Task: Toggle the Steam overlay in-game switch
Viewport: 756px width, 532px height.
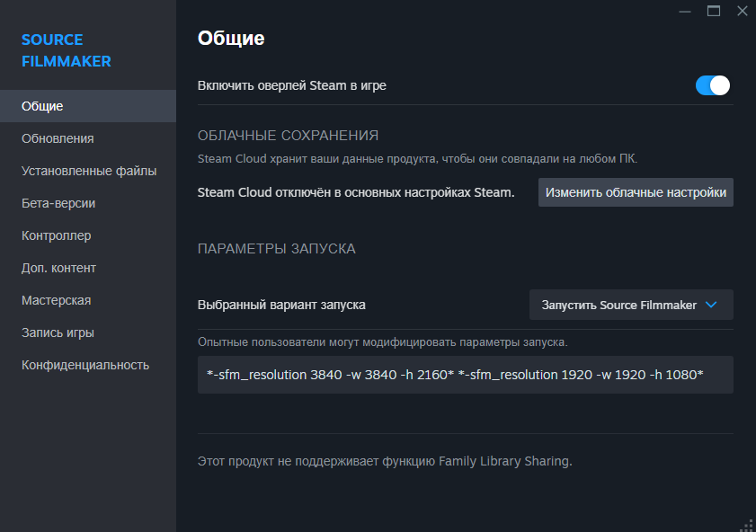Action: [x=712, y=85]
